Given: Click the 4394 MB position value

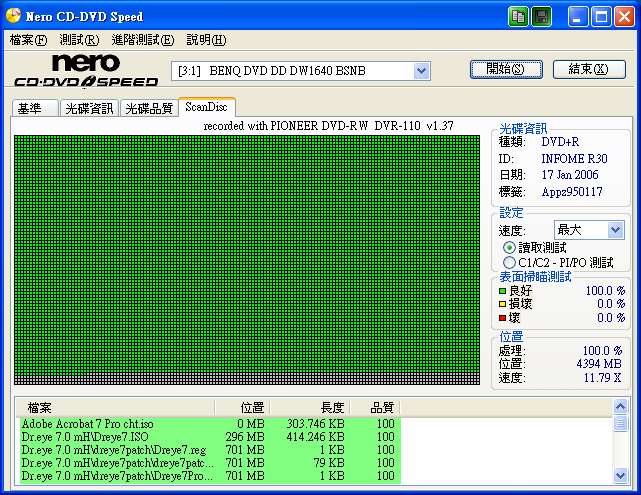Looking at the screenshot, I should pos(599,364).
